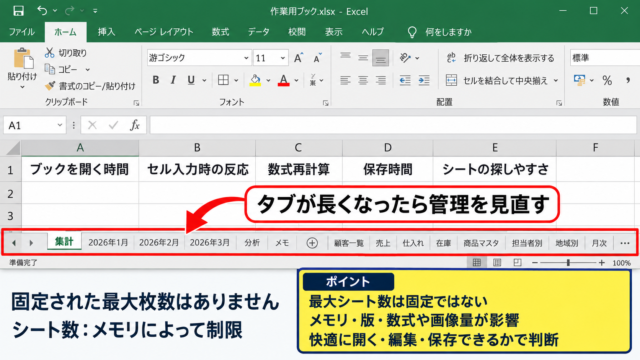Open the Font group dialog launcher
The width and height of the screenshot is (640, 360).
pos(325,103)
